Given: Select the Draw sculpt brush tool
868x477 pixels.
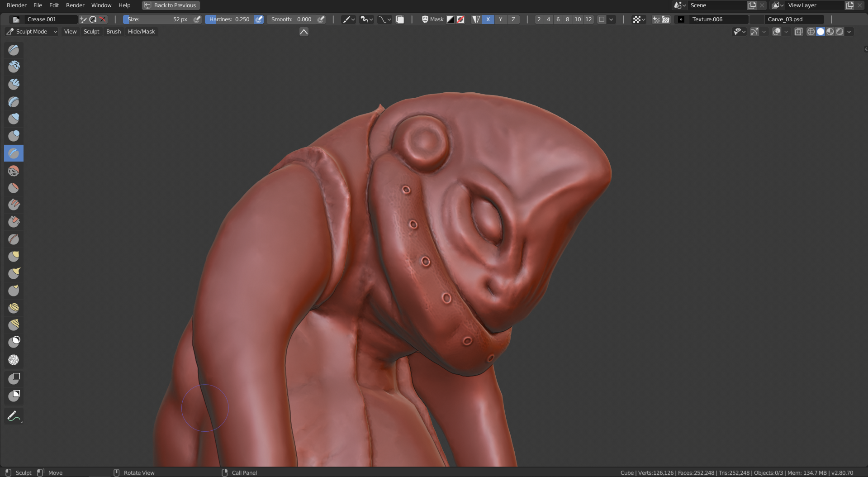Looking at the screenshot, I should click(14, 50).
